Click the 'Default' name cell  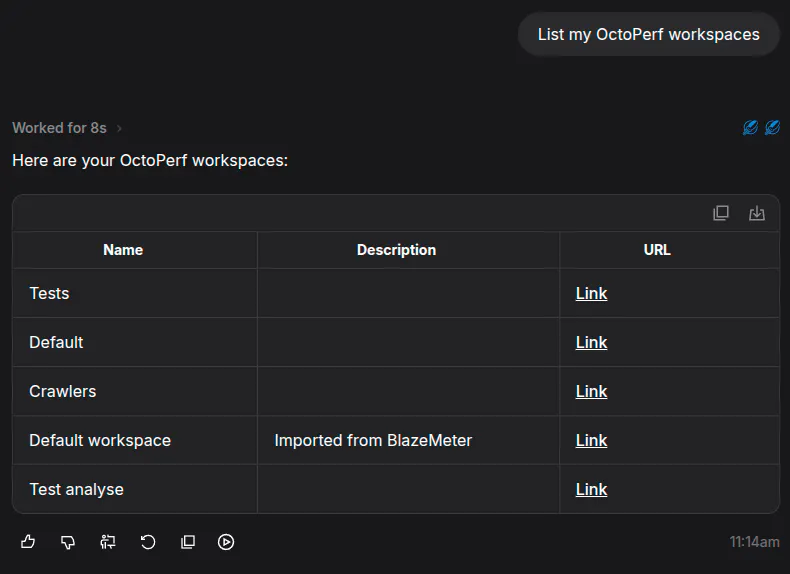pyautogui.click(x=135, y=342)
